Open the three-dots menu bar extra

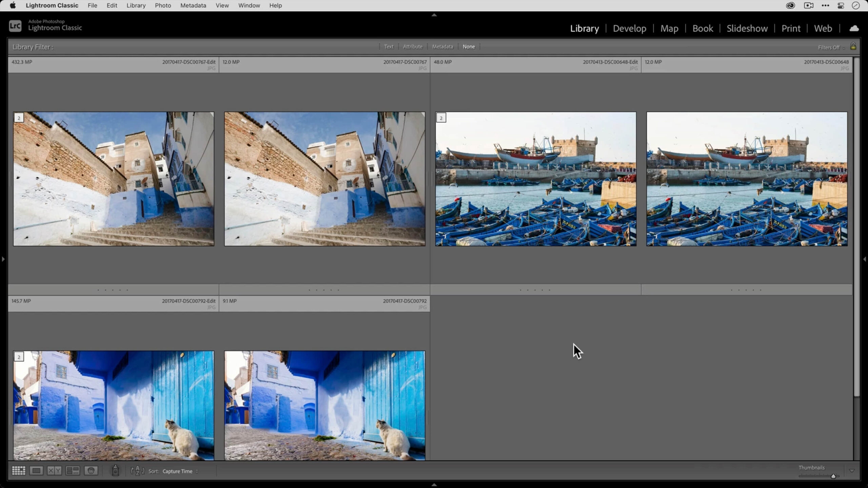tap(825, 5)
